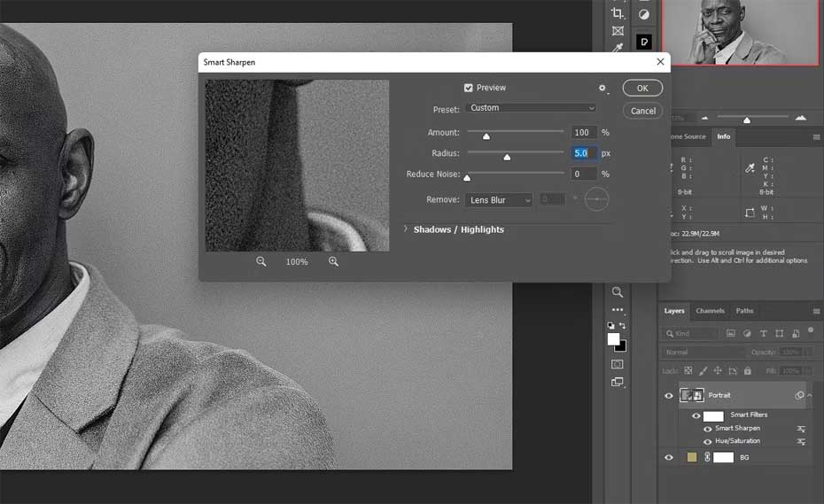Viewport: 824px width, 504px height.
Task: Open the Preset dropdown
Action: click(x=531, y=108)
